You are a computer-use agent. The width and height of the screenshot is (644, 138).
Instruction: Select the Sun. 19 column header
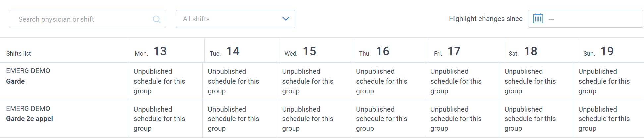point(611,50)
